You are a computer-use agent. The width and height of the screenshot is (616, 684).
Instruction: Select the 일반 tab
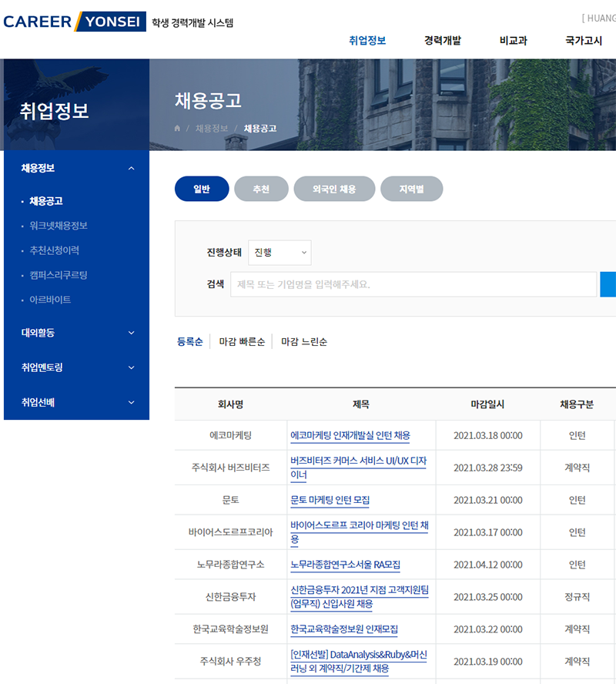[202, 189]
